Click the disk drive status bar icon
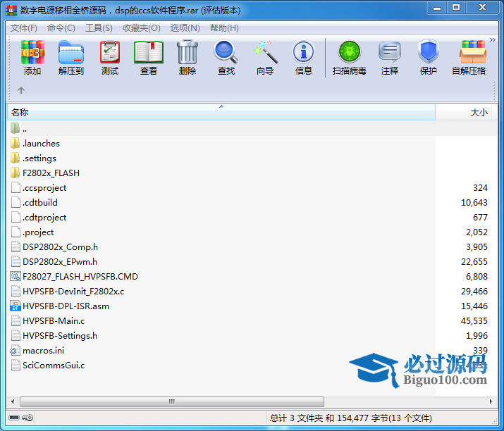This screenshot has width=504, height=431. tap(14, 418)
